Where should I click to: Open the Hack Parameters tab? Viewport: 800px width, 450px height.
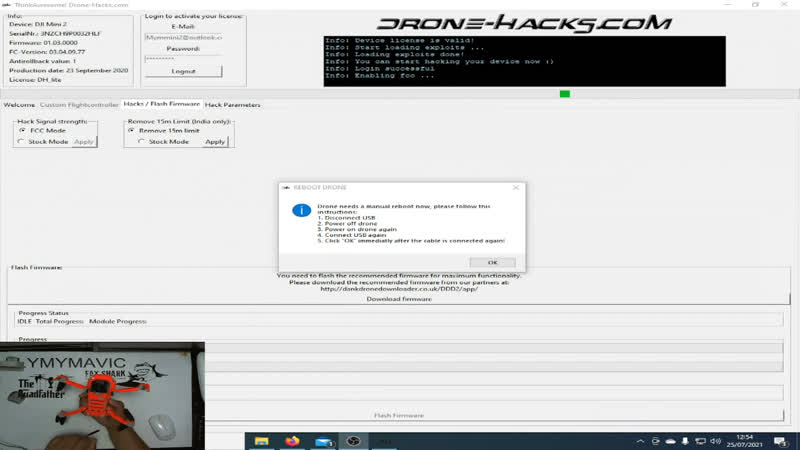(x=233, y=105)
